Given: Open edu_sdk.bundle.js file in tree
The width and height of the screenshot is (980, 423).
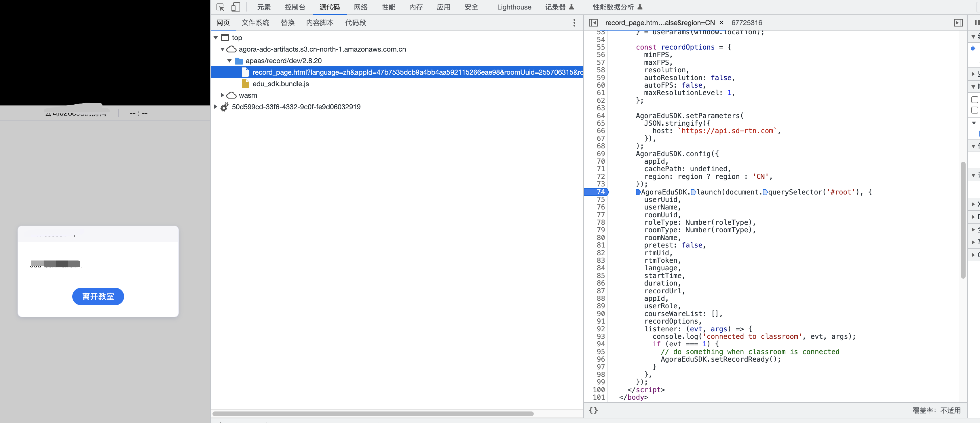Looking at the screenshot, I should pyautogui.click(x=280, y=84).
